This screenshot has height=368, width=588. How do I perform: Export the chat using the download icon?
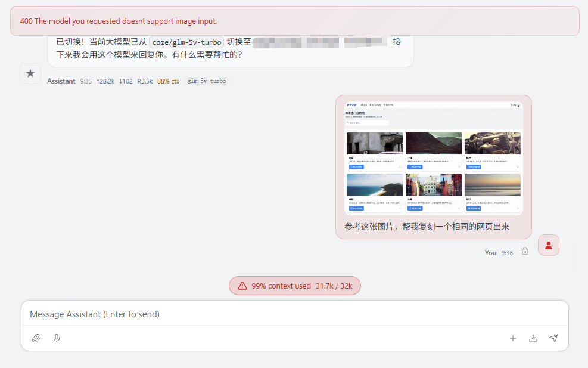533,338
